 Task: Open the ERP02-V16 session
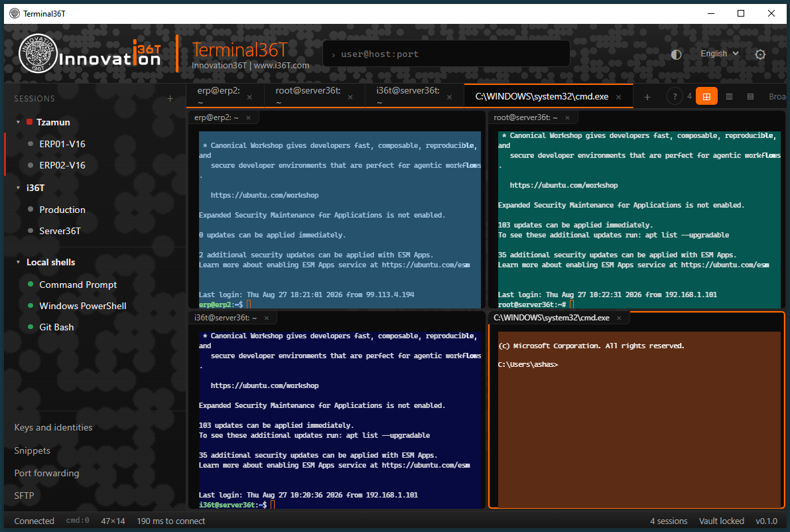point(62,165)
